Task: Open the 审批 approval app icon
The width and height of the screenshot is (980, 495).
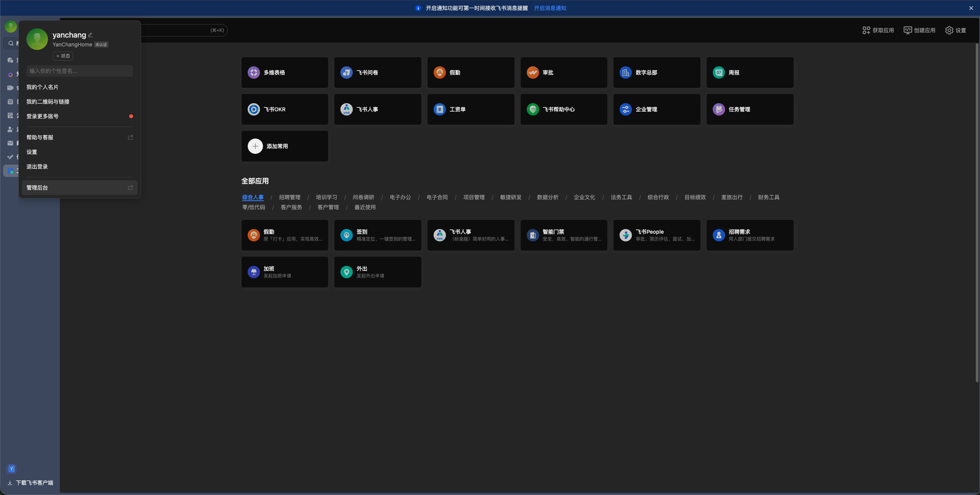Action: pyautogui.click(x=533, y=73)
